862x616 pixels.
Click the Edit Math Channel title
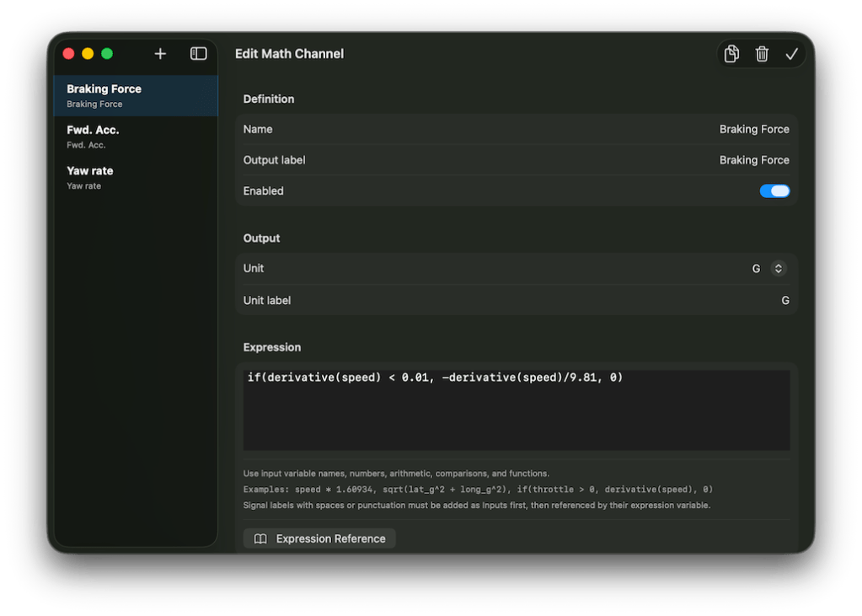(x=289, y=54)
